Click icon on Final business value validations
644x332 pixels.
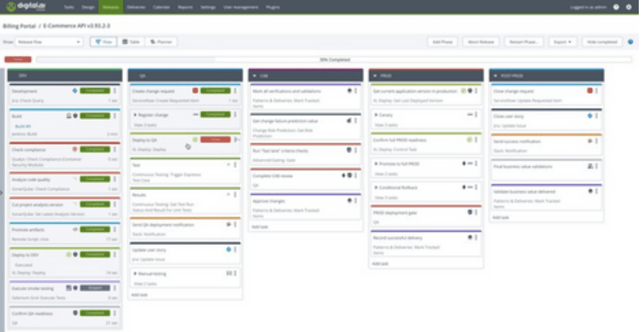coord(590,166)
